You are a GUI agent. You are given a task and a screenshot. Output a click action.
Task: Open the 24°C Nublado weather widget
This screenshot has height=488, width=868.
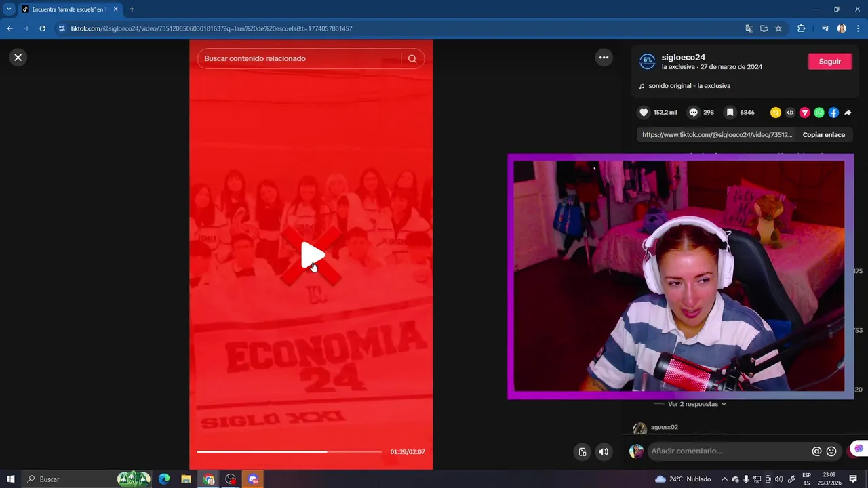683,479
